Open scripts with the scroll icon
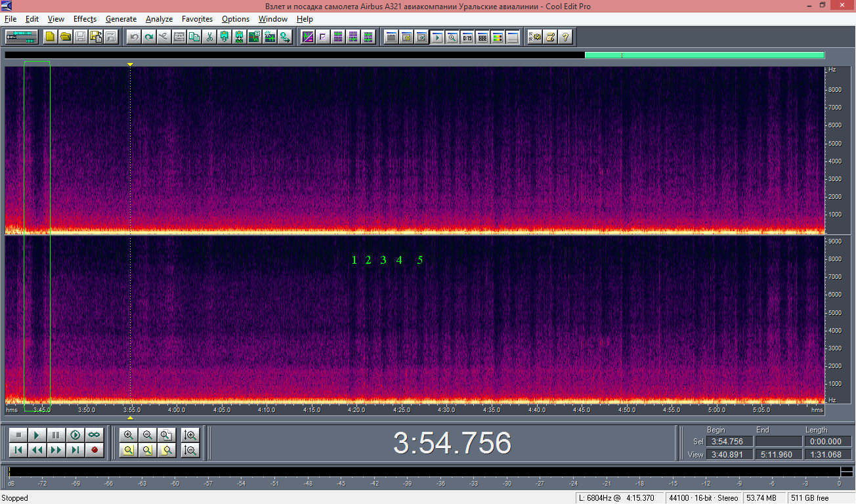The height and width of the screenshot is (504, 856). coord(550,37)
